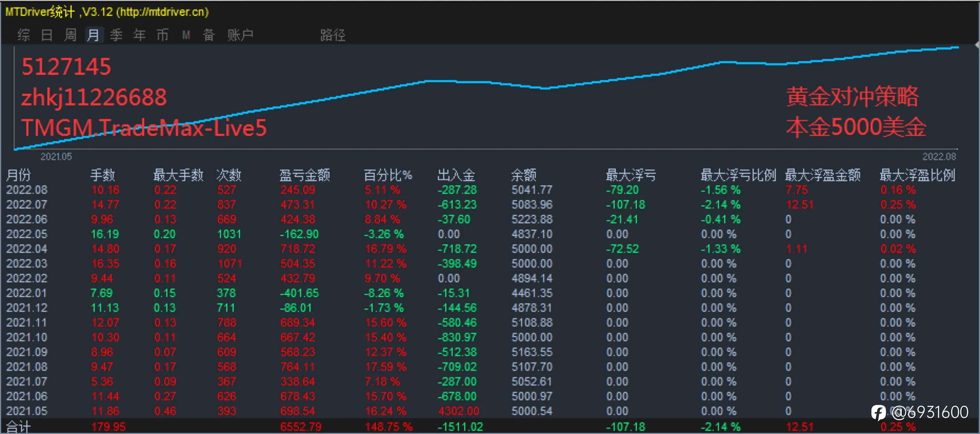Screen dimensions: 980x434
Task: Click balance value 5223.88
Action: [x=532, y=219]
